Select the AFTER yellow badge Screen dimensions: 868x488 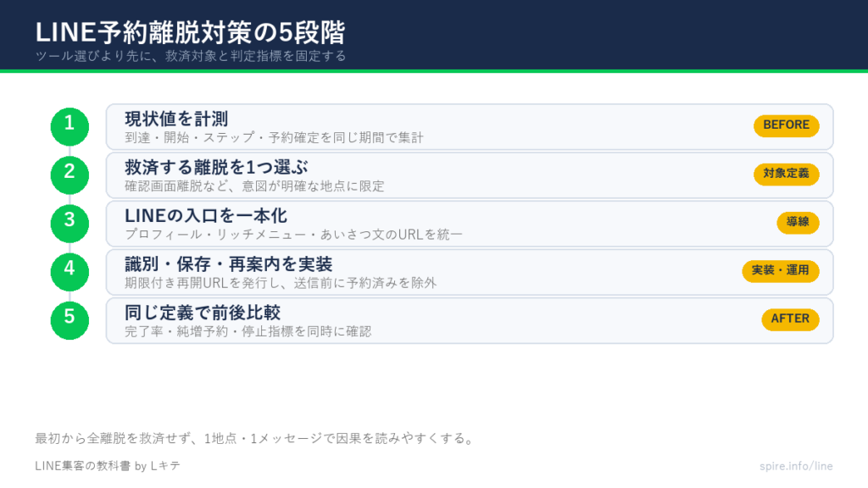point(791,319)
